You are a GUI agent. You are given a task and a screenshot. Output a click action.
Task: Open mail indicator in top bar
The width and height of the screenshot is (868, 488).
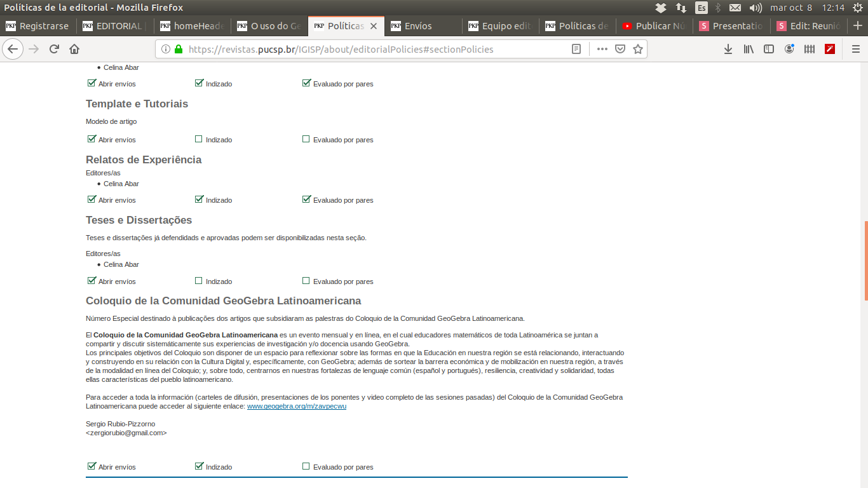click(x=735, y=8)
